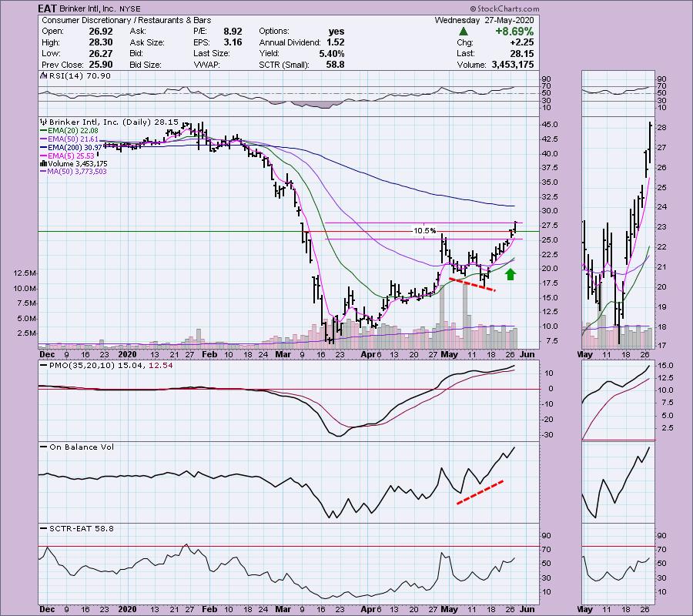Click the 'SCTR (Small):' label in header
This screenshot has height=616, width=693.
tap(283, 65)
